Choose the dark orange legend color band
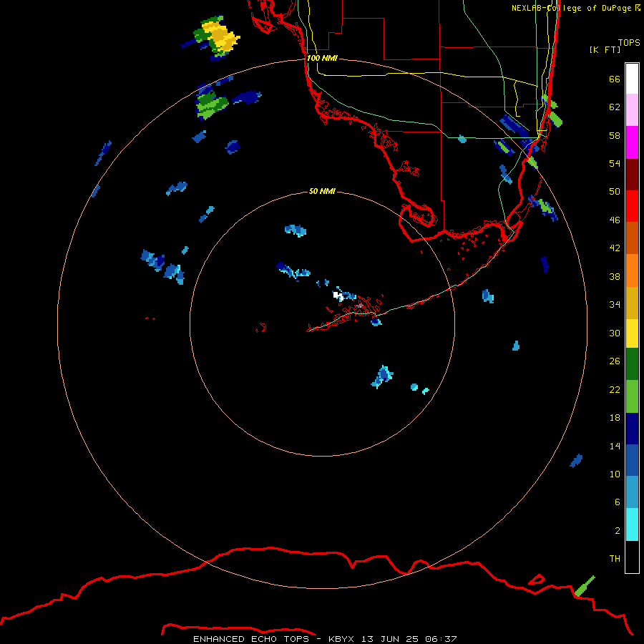This screenshot has width=644, height=644. pyautogui.click(x=632, y=238)
